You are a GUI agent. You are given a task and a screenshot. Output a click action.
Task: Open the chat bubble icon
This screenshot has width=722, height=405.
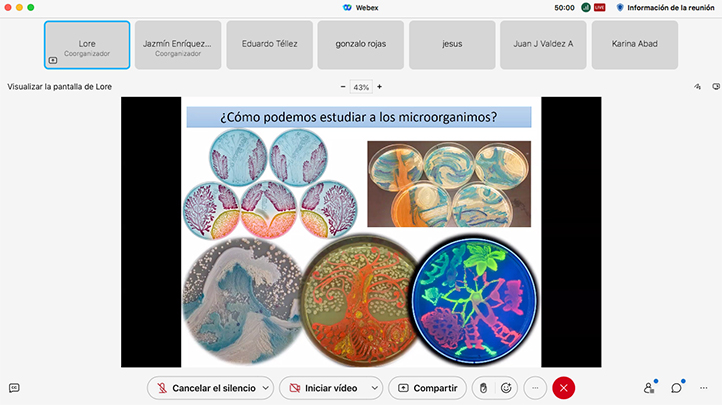[x=676, y=388]
